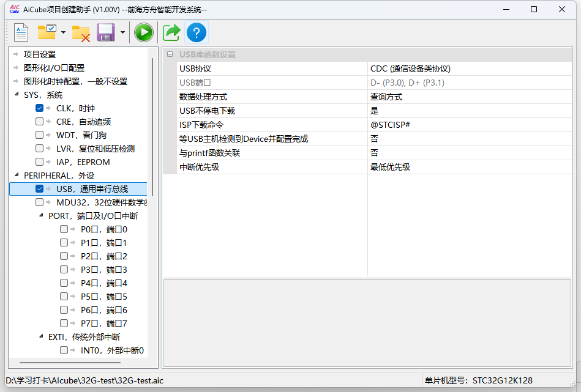Screen dimensions: 581x392
Task: Save project with the floppy disk icon
Action: [105, 32]
